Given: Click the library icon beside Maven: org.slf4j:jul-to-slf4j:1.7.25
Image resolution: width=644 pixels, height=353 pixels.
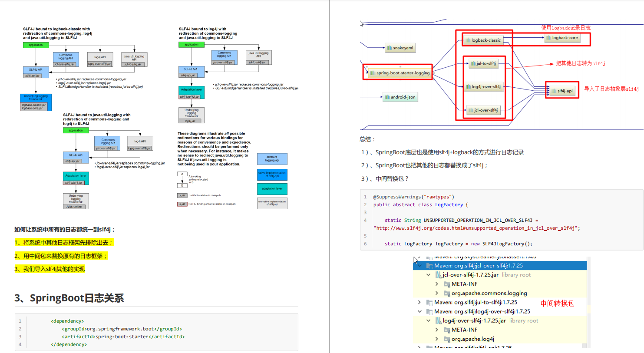Looking at the screenshot, I should pos(429,303).
